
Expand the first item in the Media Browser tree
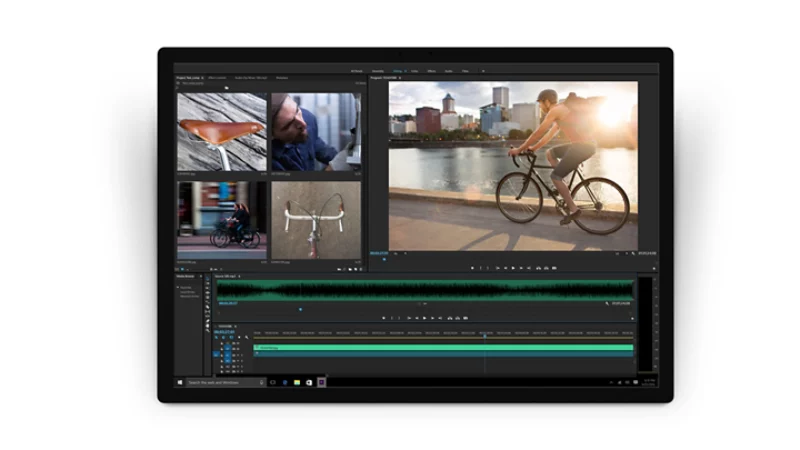click(179, 286)
